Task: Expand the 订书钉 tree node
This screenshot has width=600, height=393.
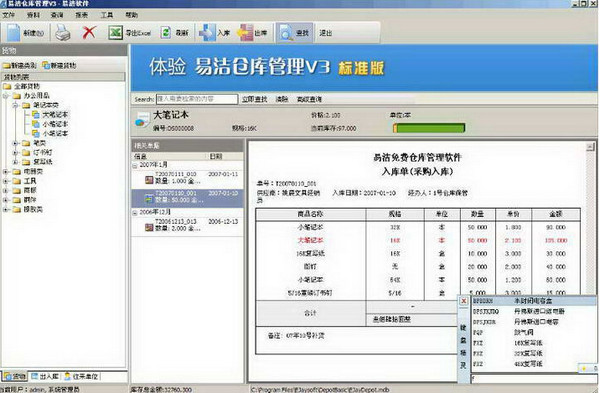Action: (x=15, y=153)
